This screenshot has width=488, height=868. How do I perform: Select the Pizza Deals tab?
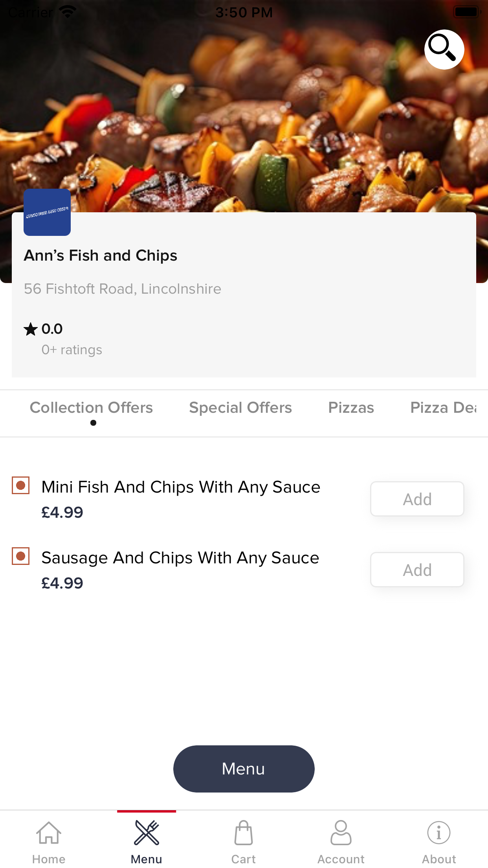[443, 408]
